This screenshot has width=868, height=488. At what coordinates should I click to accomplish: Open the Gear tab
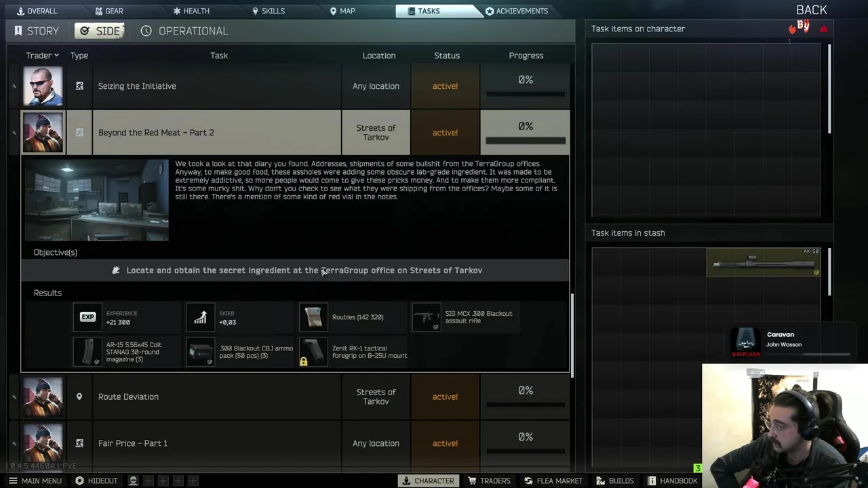point(108,11)
